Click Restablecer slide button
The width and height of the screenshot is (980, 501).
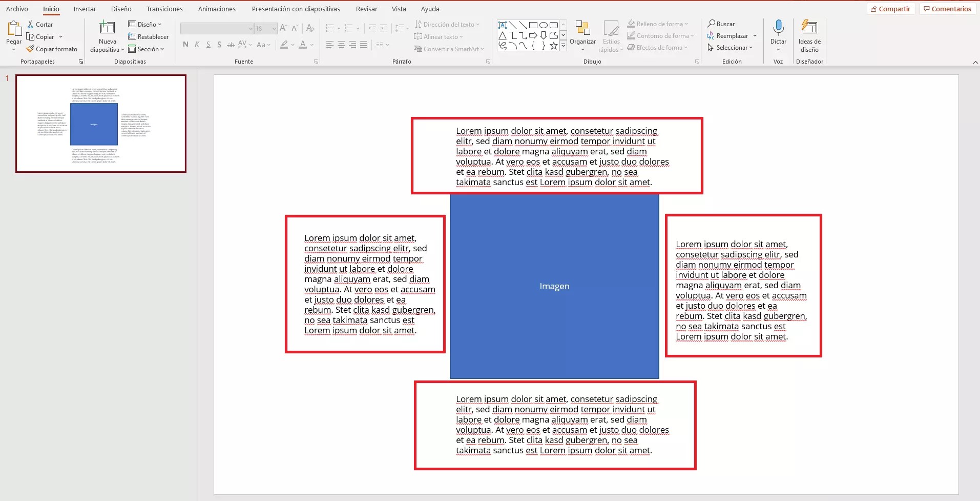click(x=148, y=36)
